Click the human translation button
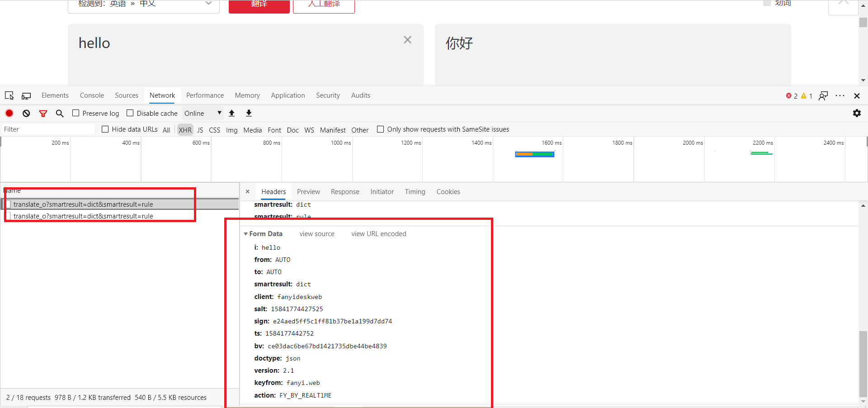This screenshot has width=868, height=408. 324,6
